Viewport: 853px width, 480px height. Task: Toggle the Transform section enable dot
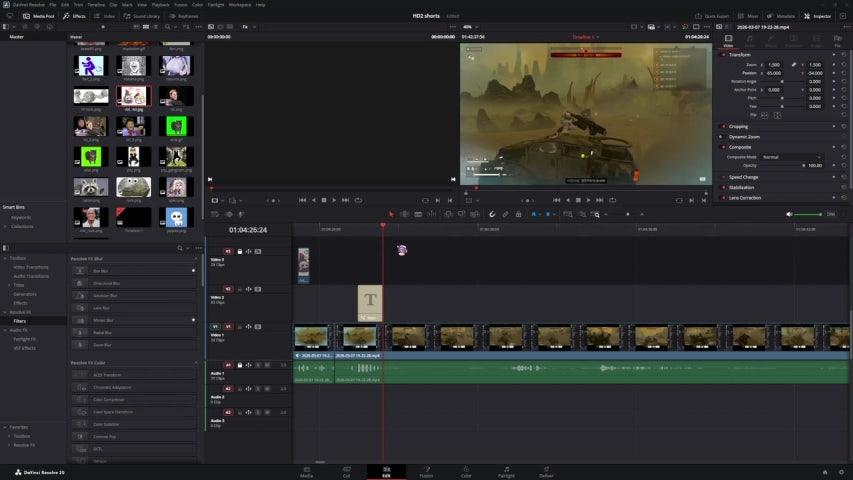tap(724, 55)
